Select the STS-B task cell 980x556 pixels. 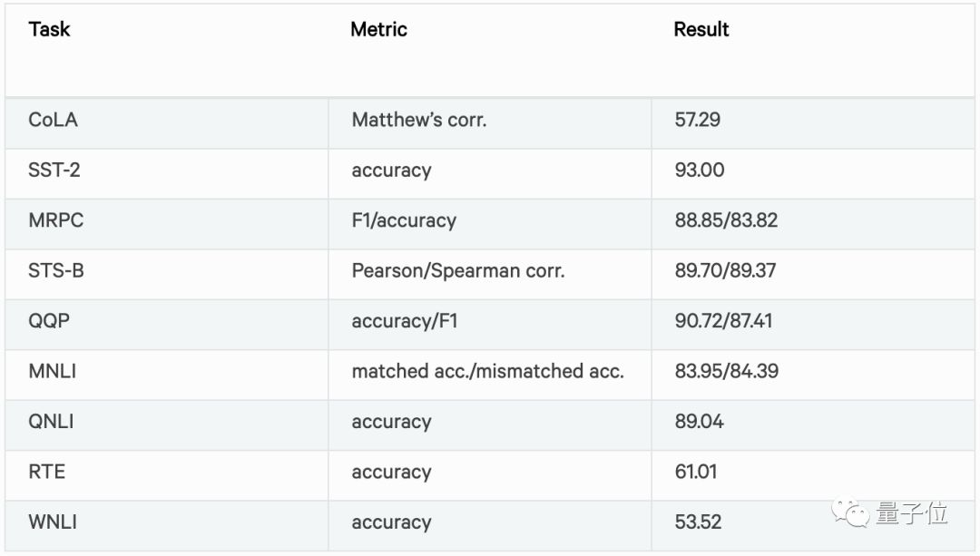tap(56, 270)
